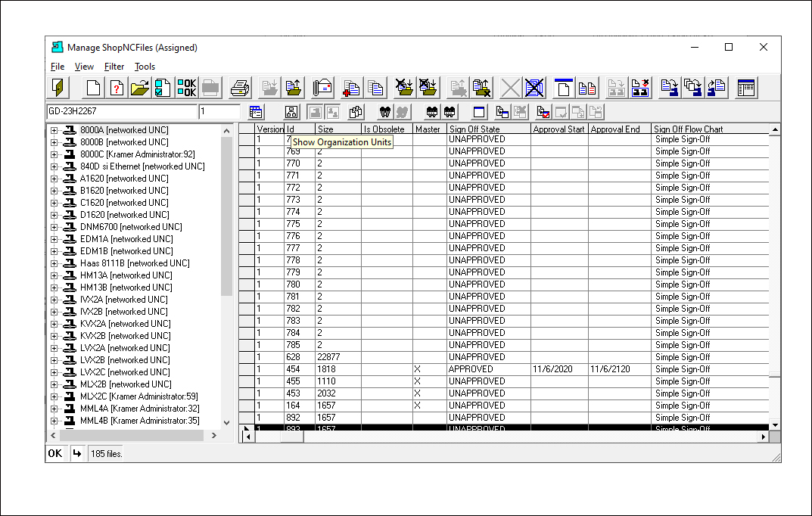
Task: Click the double OK checkbox icon
Action: pyautogui.click(x=186, y=88)
